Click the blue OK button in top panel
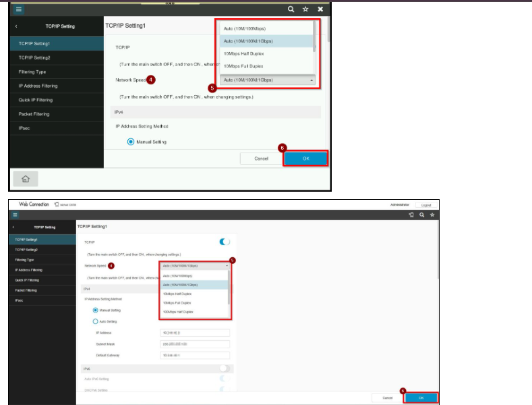This screenshot has height=405, width=532. [305, 159]
